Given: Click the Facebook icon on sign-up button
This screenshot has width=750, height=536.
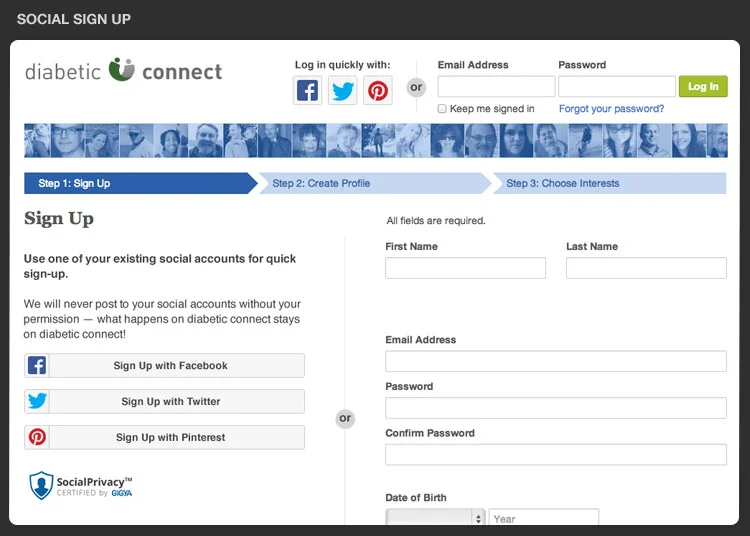Looking at the screenshot, I should click(37, 365).
